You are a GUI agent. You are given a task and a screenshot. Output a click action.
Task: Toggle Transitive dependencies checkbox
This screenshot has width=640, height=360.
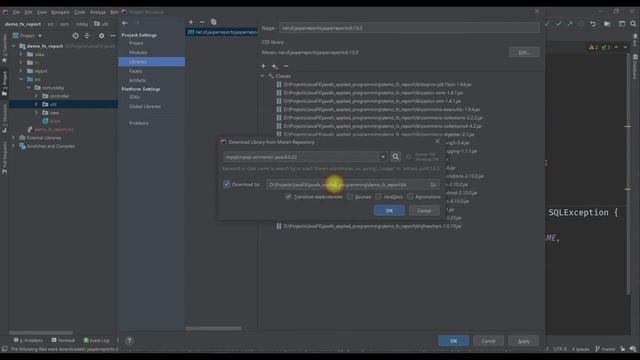[289, 197]
